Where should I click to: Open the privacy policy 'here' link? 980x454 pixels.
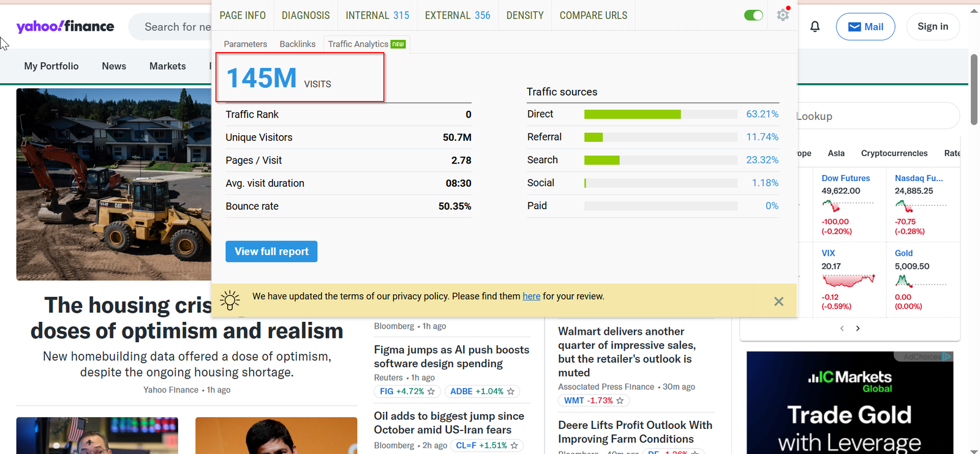pos(531,296)
